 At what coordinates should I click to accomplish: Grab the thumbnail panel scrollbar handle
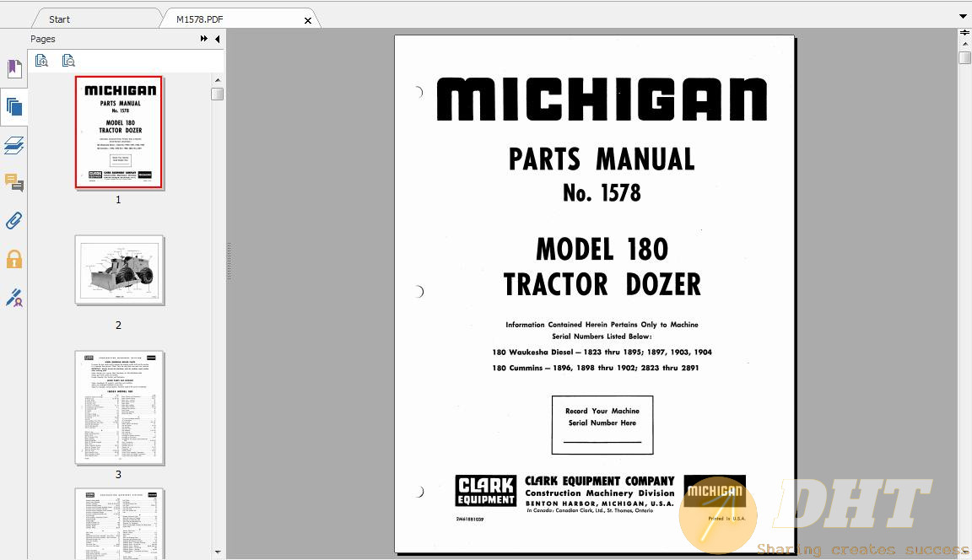click(218, 94)
